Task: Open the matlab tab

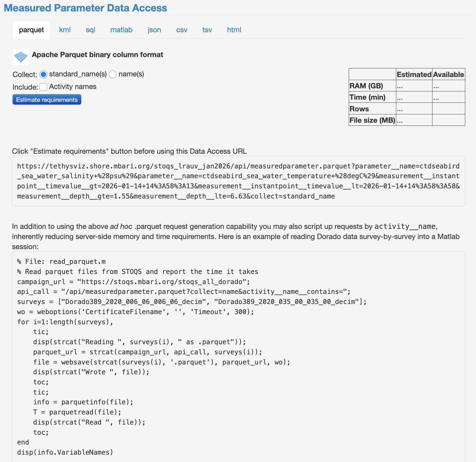Action: click(121, 30)
